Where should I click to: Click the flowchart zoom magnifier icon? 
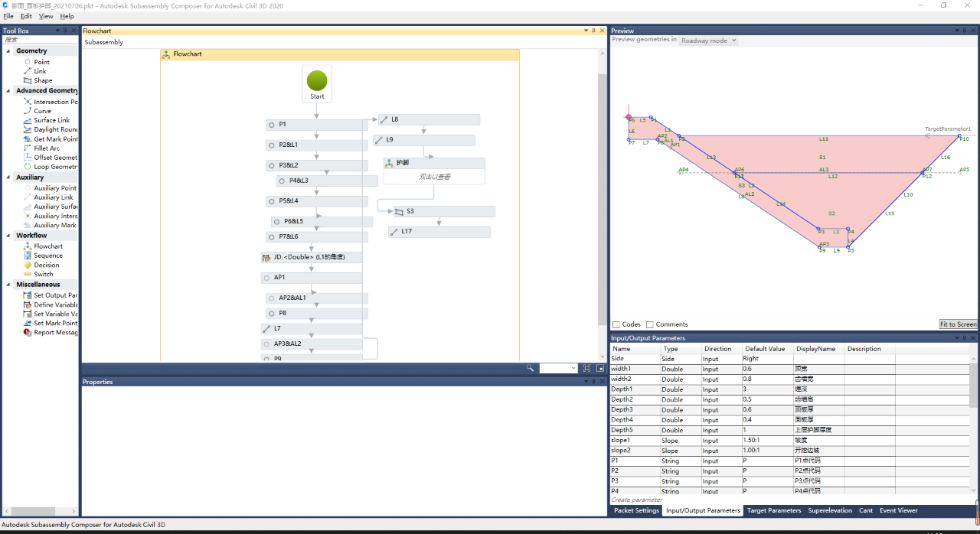(x=530, y=368)
